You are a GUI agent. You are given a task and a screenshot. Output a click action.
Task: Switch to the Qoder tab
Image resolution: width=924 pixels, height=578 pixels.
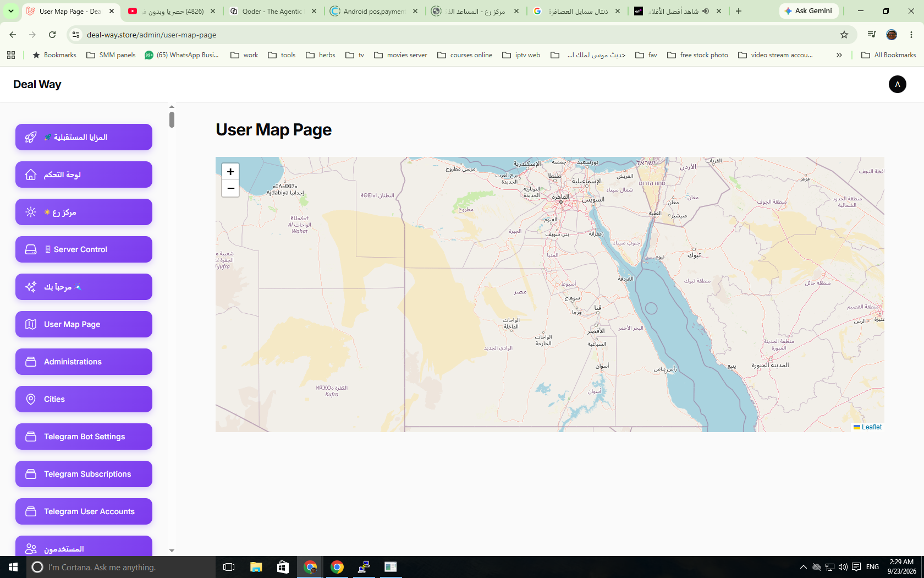273,11
